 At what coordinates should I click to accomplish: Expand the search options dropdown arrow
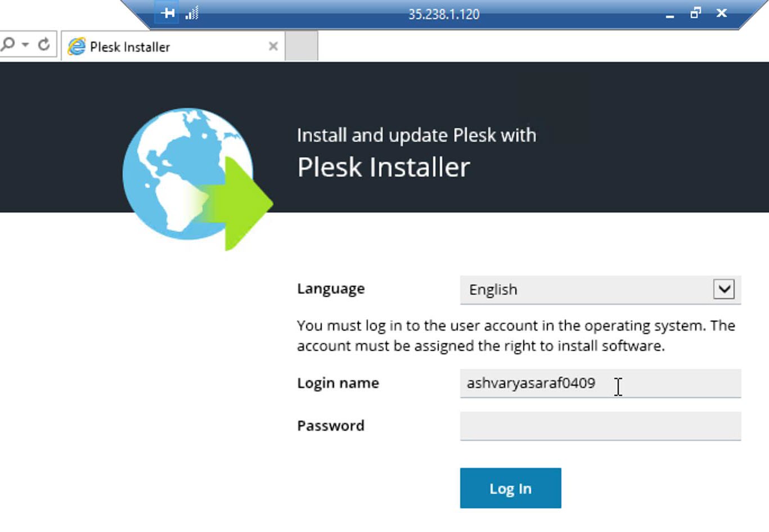pos(25,44)
